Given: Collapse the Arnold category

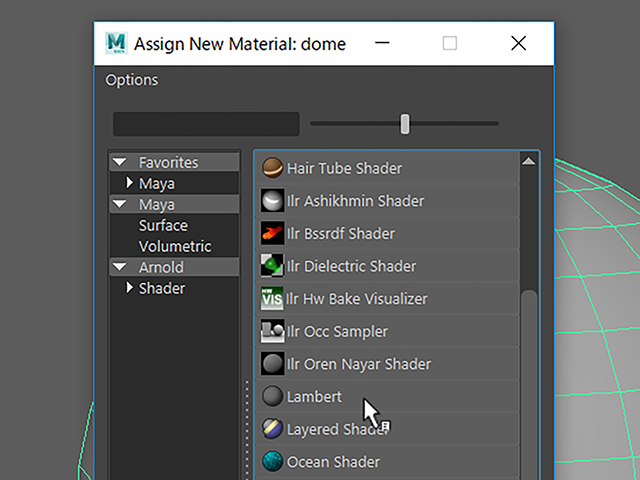Looking at the screenshot, I should pyautogui.click(x=120, y=267).
